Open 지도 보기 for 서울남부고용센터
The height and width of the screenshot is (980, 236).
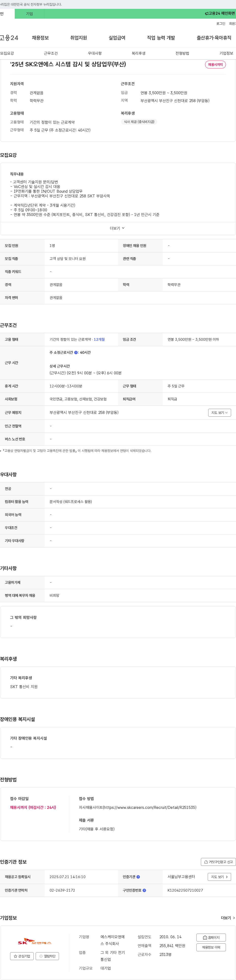[219, 877]
